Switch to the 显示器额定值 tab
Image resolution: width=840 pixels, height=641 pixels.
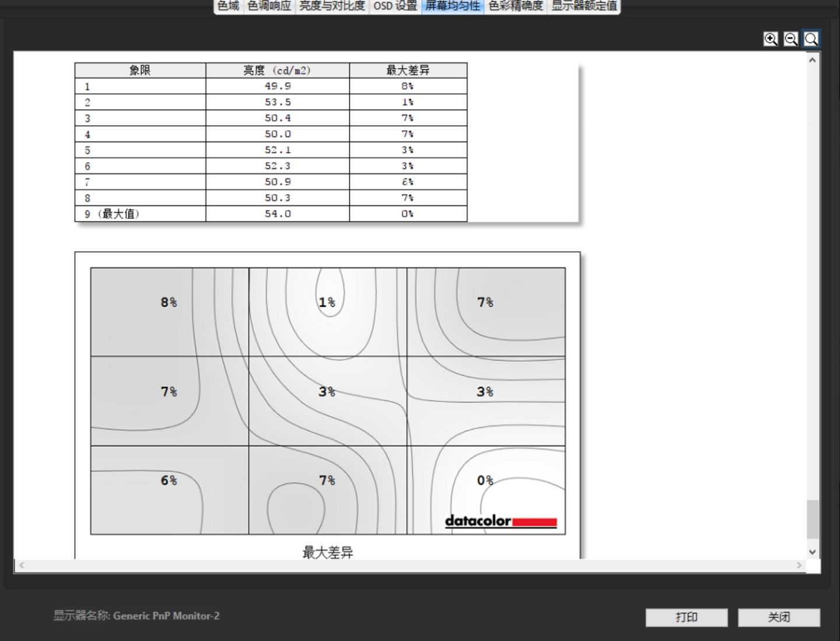click(x=584, y=6)
